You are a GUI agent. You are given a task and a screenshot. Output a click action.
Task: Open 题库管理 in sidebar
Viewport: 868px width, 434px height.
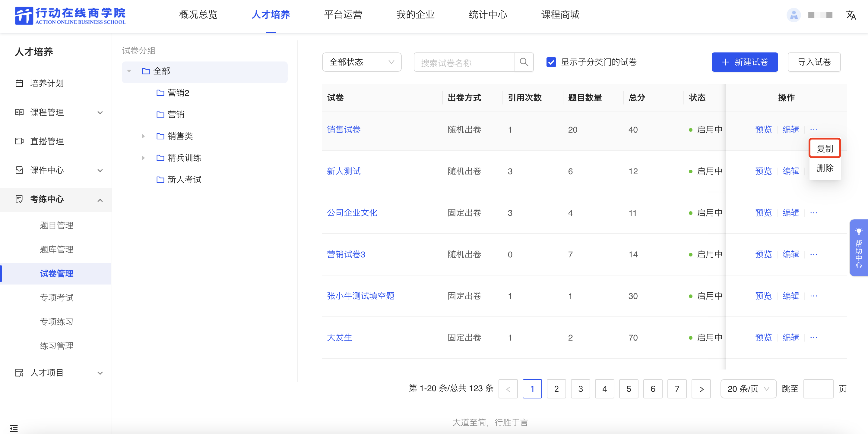click(x=57, y=250)
